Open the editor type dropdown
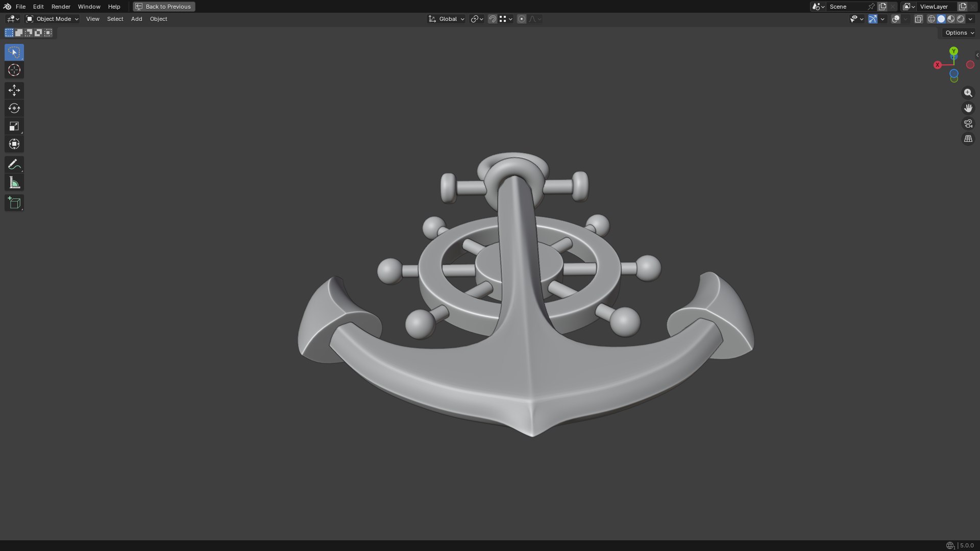The height and width of the screenshot is (551, 980). 13,19
